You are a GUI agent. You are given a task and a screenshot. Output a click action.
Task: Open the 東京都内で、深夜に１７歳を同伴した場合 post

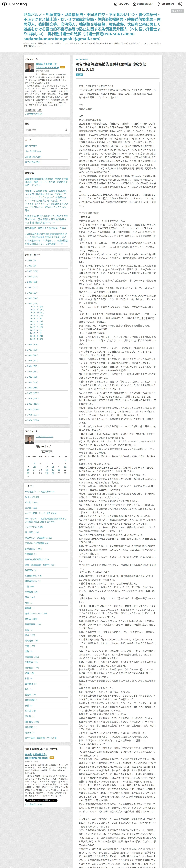click(46, 228)
